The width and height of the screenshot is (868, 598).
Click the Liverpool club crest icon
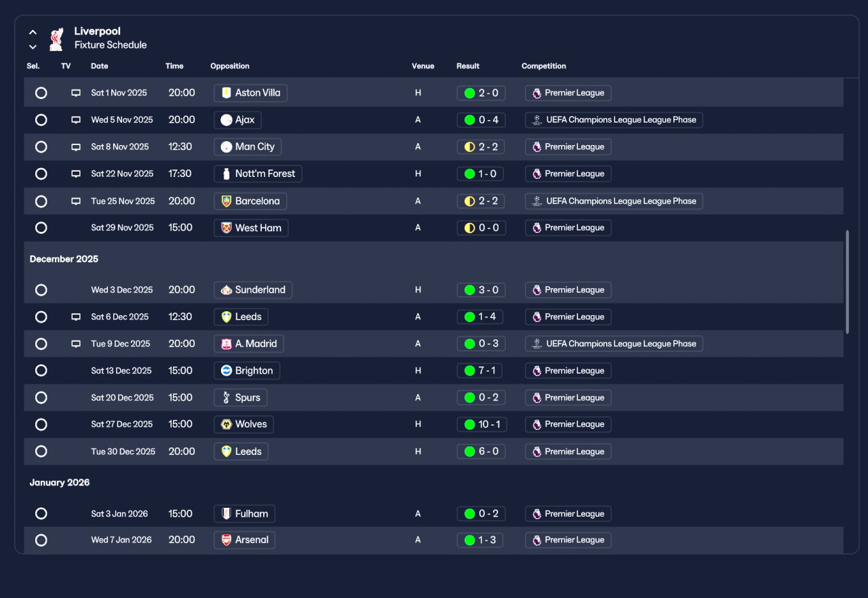click(56, 39)
